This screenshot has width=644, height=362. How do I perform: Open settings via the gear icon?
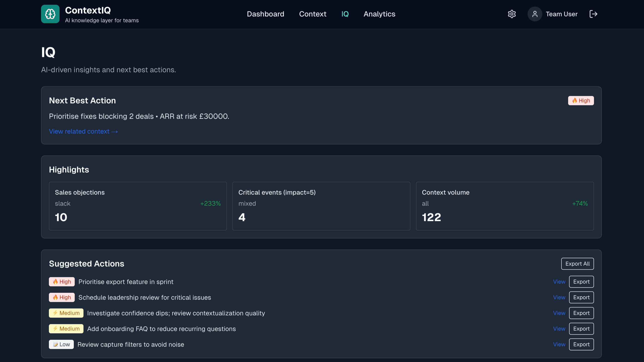pos(512,14)
